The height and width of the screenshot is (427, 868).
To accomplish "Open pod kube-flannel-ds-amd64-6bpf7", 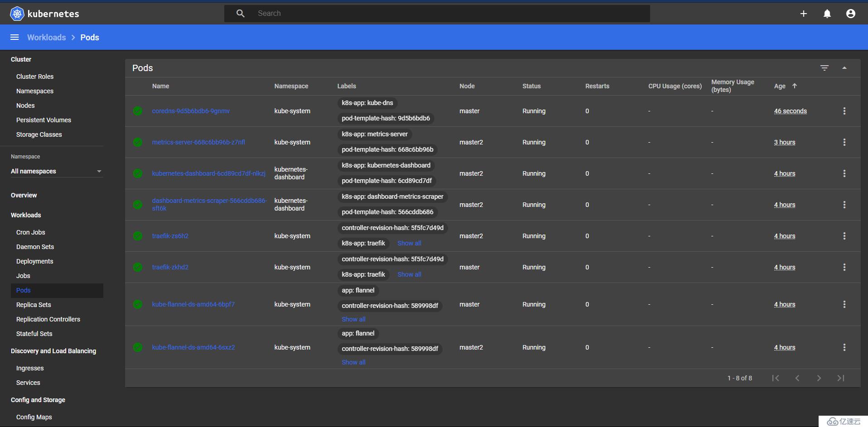I will coord(193,304).
